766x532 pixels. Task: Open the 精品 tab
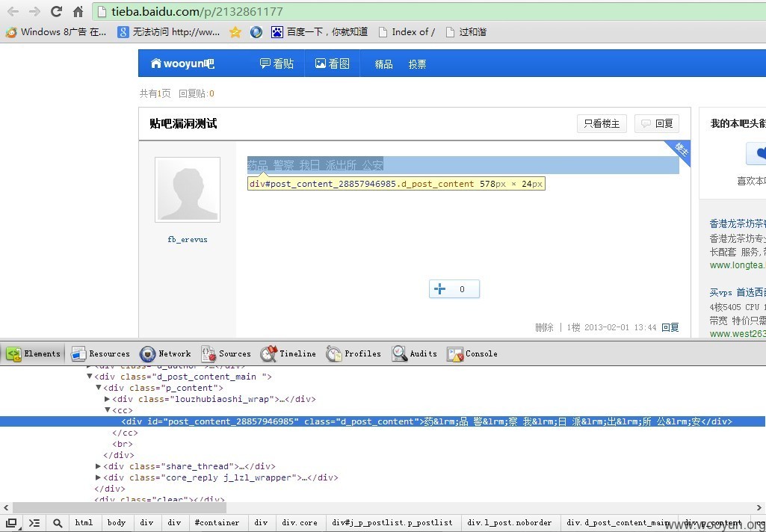click(x=383, y=64)
